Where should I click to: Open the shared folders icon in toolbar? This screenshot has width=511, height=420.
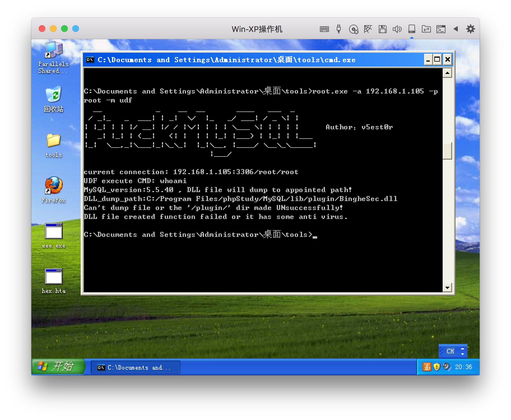426,29
